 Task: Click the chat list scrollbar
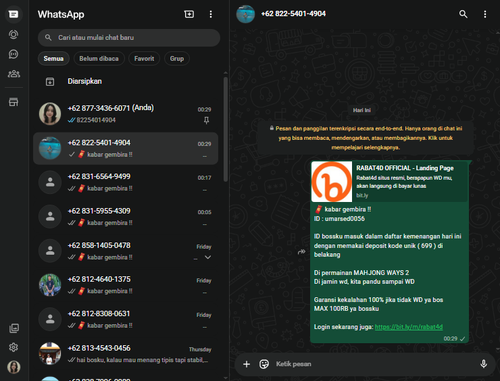point(226,129)
